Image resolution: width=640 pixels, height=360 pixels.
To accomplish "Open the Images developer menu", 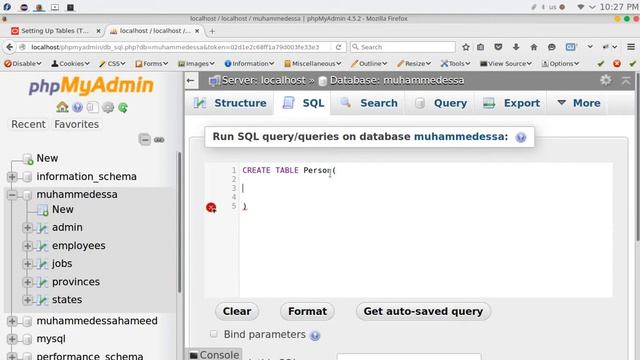I will 196,64.
